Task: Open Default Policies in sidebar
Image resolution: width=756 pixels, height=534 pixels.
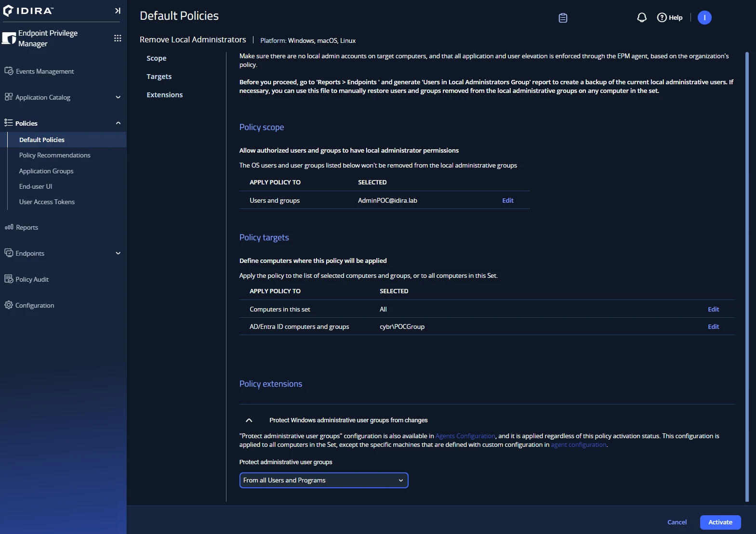Action: (x=42, y=140)
